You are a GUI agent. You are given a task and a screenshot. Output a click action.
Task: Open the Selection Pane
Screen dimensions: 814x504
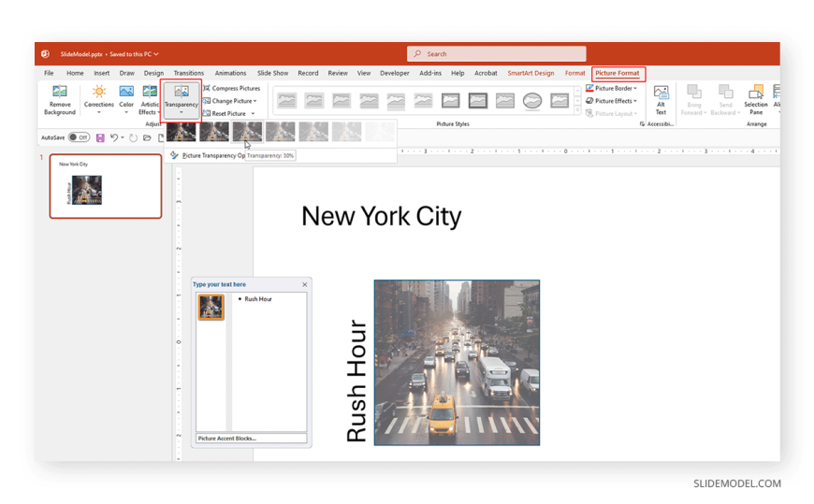pos(755,99)
